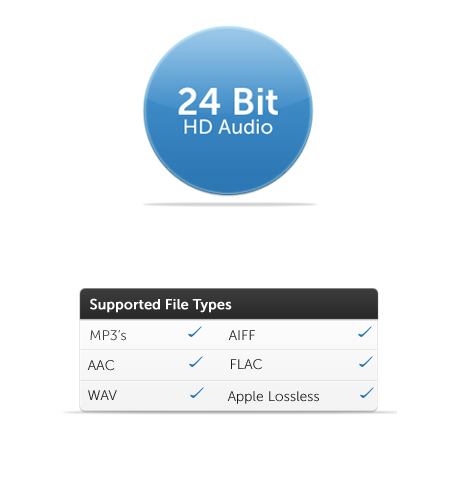Click the large "24 Bit" text

(x=228, y=101)
